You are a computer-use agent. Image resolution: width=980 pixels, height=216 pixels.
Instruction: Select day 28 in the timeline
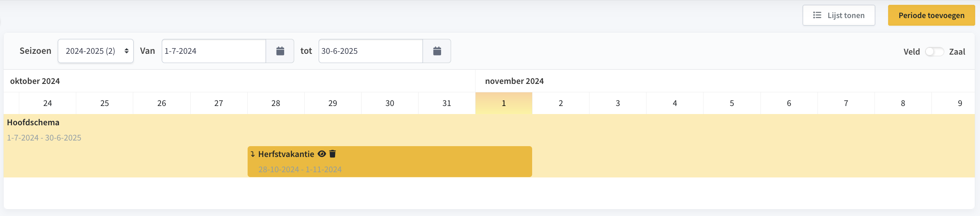[276, 103]
